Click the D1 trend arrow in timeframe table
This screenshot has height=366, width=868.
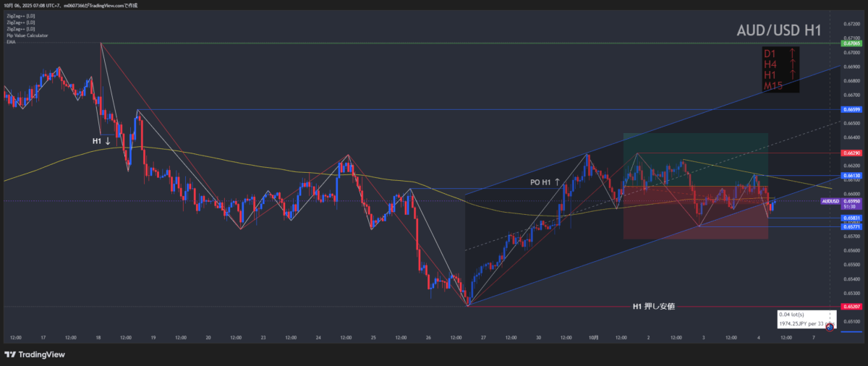pos(793,53)
